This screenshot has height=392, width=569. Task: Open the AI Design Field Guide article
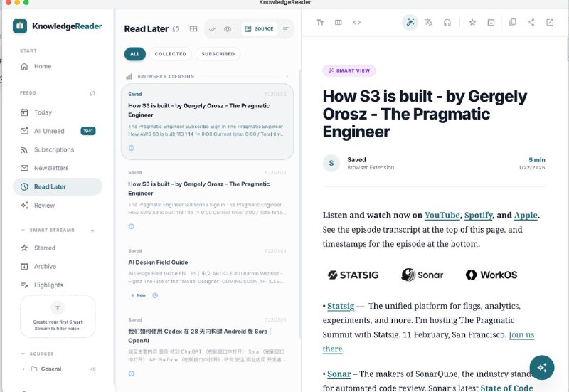pos(207,273)
